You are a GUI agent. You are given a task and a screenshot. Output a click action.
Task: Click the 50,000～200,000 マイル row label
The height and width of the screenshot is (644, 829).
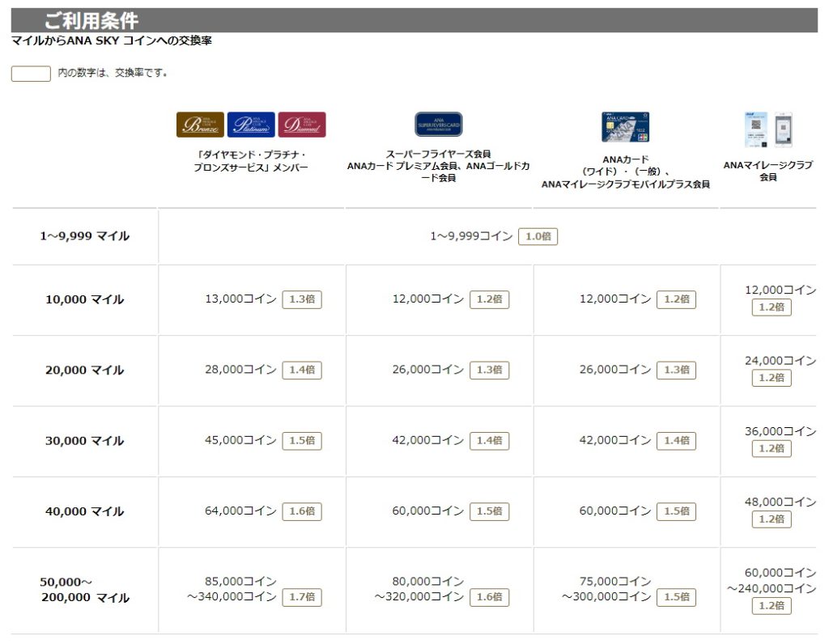point(84,590)
